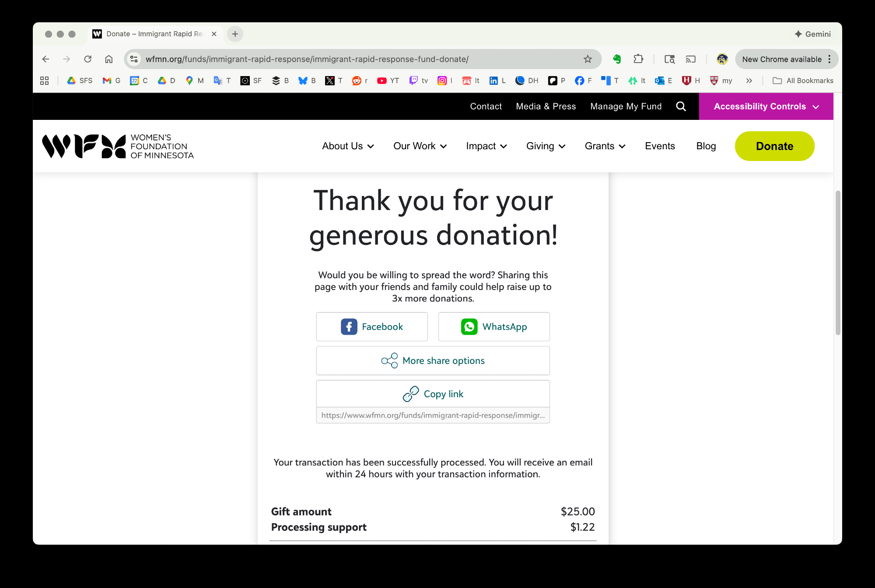Open More share options
The height and width of the screenshot is (588, 875).
[x=433, y=360]
